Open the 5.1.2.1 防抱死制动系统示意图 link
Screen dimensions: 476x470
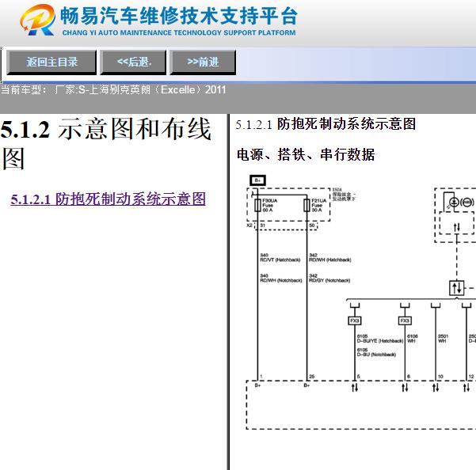[x=108, y=199]
